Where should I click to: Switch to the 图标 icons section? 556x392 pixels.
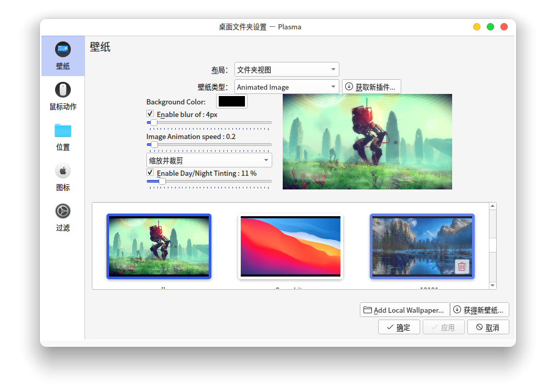click(63, 177)
